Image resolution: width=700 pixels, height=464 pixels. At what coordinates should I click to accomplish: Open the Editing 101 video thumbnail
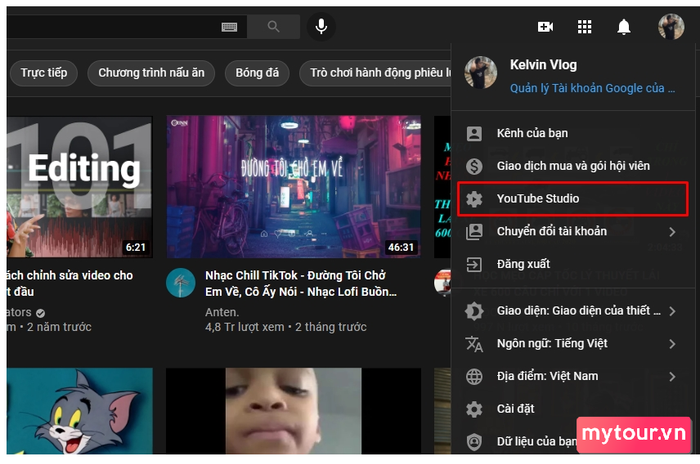click(79, 187)
